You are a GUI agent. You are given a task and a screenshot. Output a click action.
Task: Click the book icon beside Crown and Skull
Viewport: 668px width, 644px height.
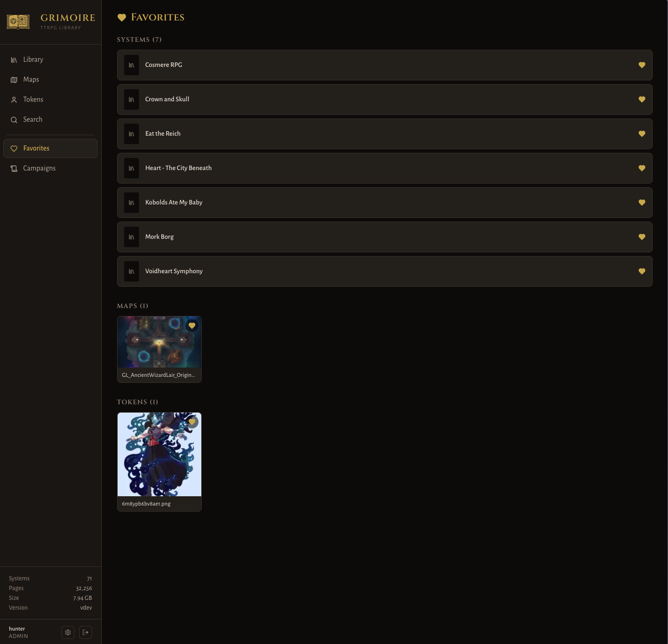point(132,99)
